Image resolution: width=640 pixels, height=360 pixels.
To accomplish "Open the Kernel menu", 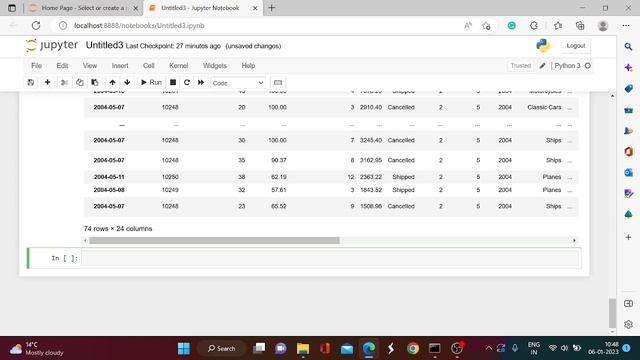I will click(178, 66).
